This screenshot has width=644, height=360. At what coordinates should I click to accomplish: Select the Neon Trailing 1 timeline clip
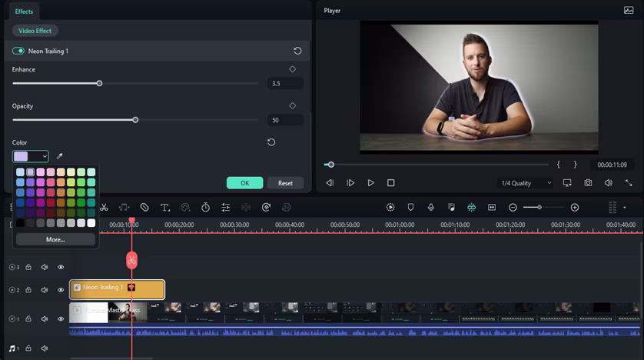[117, 289]
